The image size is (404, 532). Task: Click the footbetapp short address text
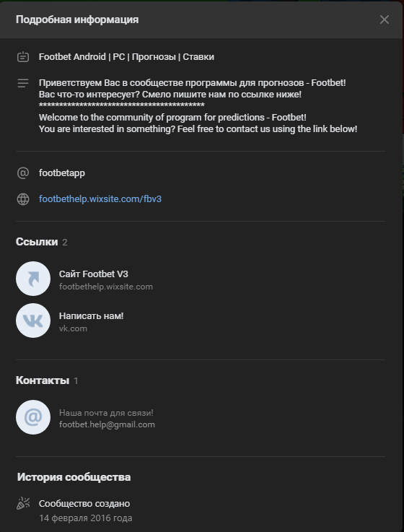click(62, 173)
